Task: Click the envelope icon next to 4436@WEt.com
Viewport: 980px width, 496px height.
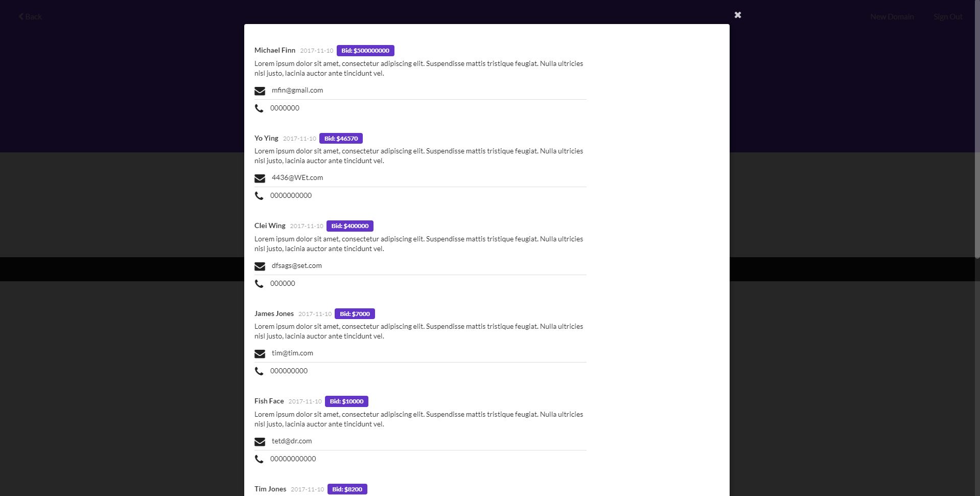Action: pos(260,178)
